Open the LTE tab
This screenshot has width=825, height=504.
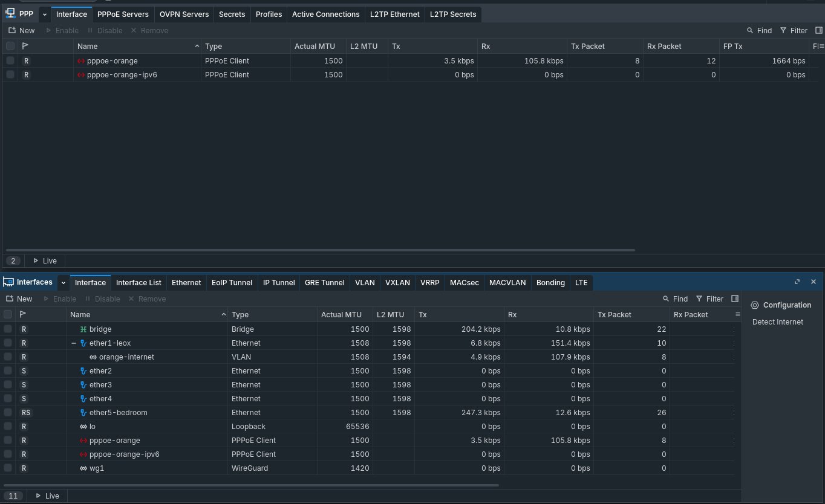581,283
